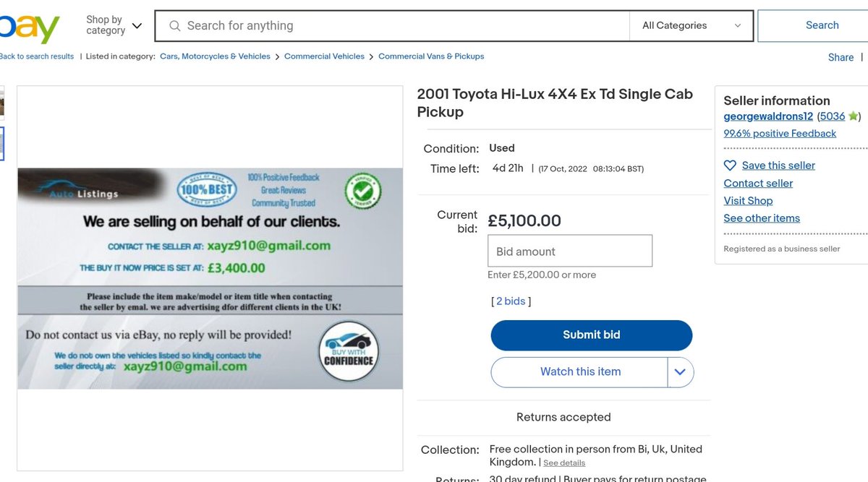The height and width of the screenshot is (482, 868).
Task: Open Visit Shop link
Action: (x=748, y=201)
